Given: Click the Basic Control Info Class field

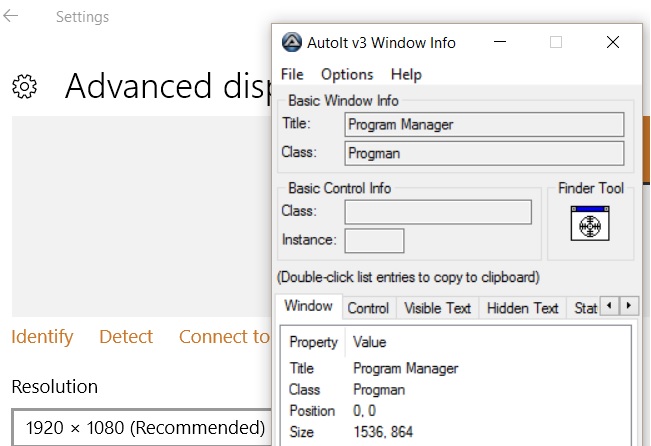Looking at the screenshot, I should pyautogui.click(x=438, y=212).
